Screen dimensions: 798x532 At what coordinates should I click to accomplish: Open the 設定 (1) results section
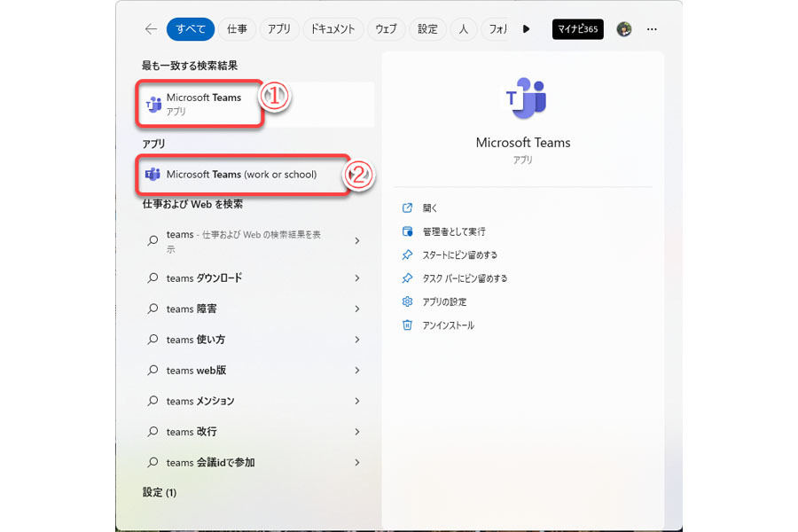pos(160,492)
